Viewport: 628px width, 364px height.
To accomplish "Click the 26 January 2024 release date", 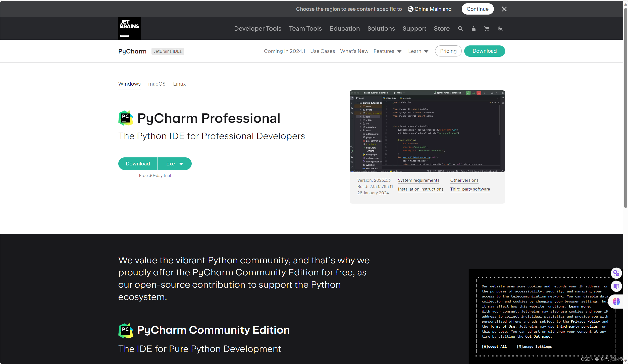I will point(373,193).
